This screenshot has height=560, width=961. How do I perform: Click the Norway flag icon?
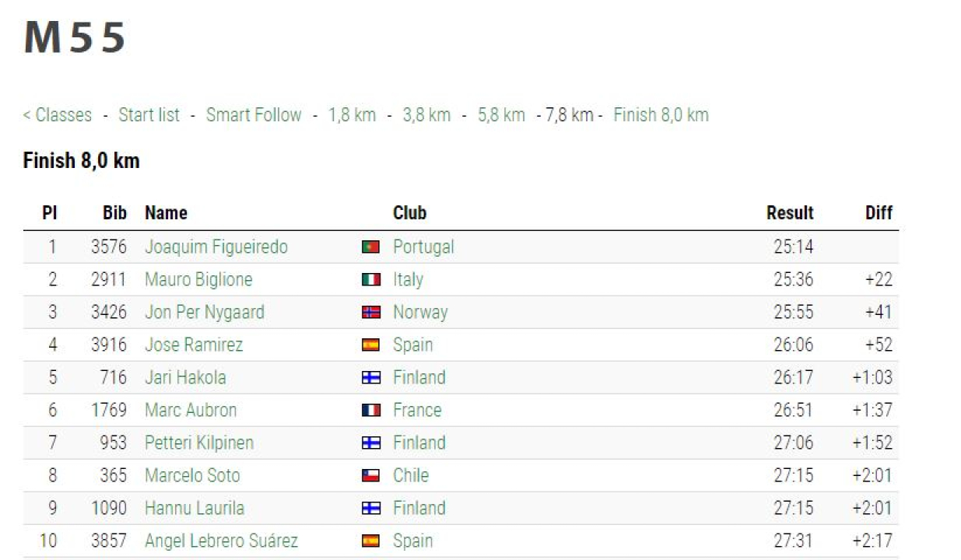[x=370, y=313]
